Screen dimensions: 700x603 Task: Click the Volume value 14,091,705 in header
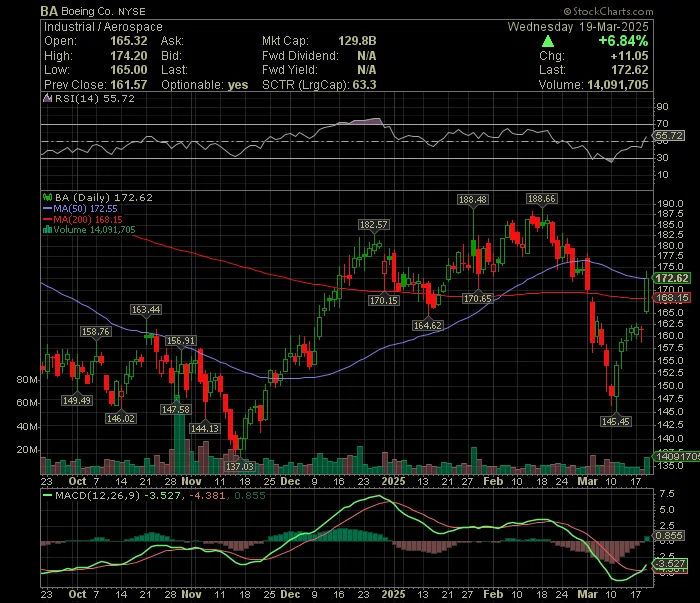(x=617, y=85)
